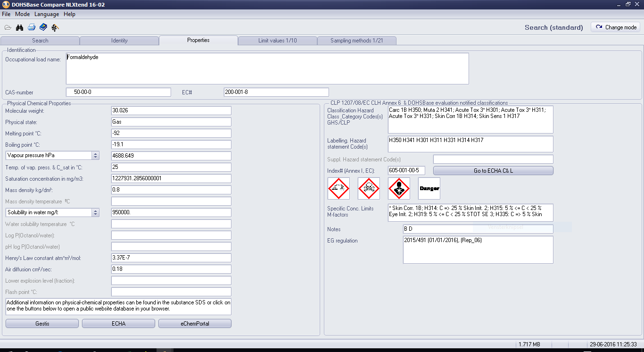Click the Danger signal word image
This screenshot has width=644, height=352.
click(429, 189)
